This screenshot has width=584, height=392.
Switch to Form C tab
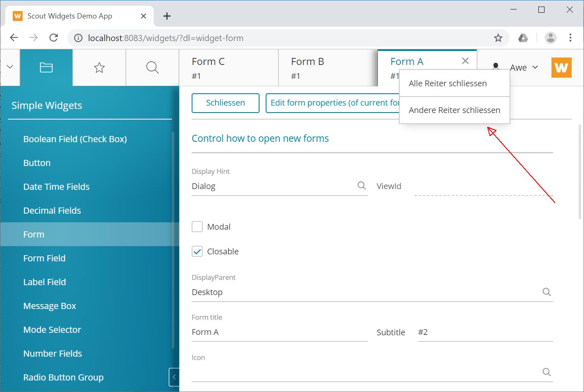(x=229, y=68)
